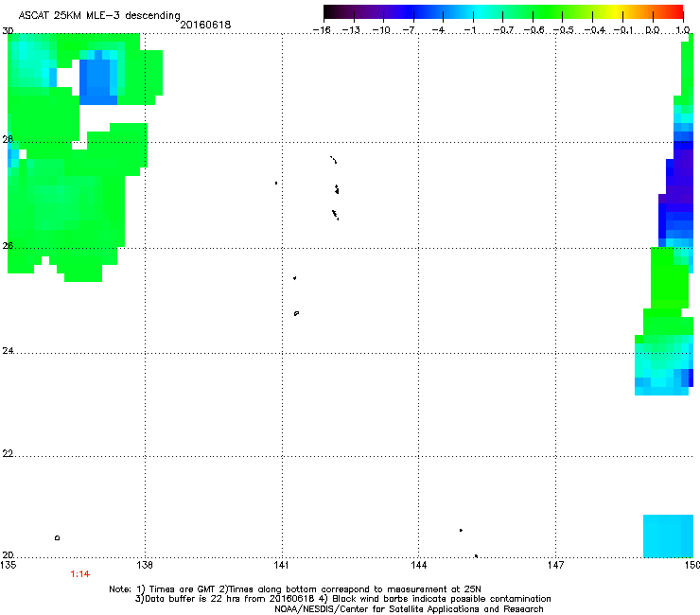Click the "-7" color scale label
The image size is (700, 615).
pos(410,30)
